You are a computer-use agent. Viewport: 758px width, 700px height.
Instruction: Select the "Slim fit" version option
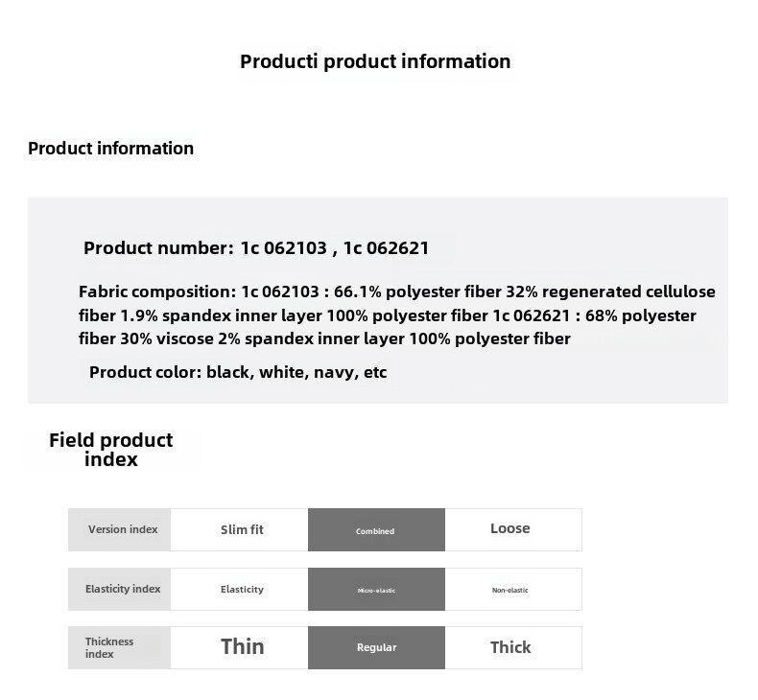(242, 529)
